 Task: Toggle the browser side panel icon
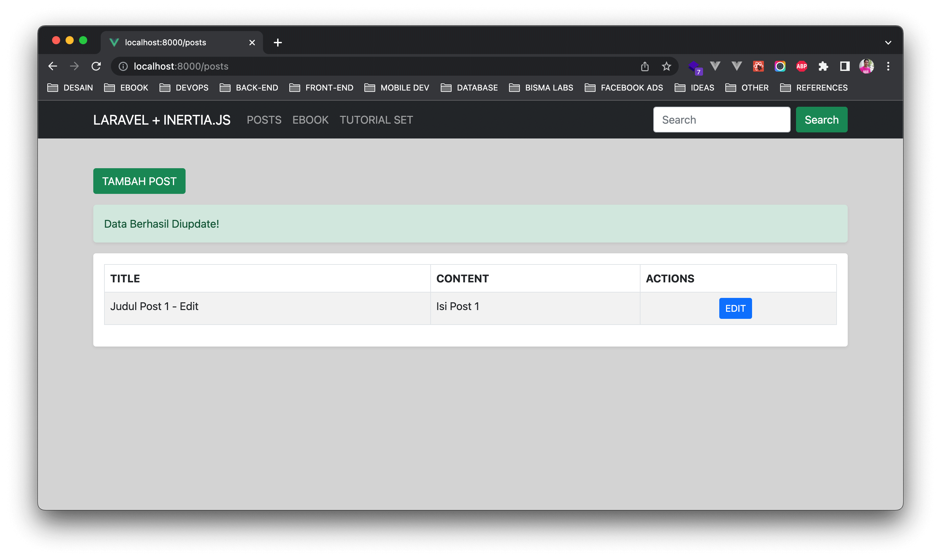[845, 67]
